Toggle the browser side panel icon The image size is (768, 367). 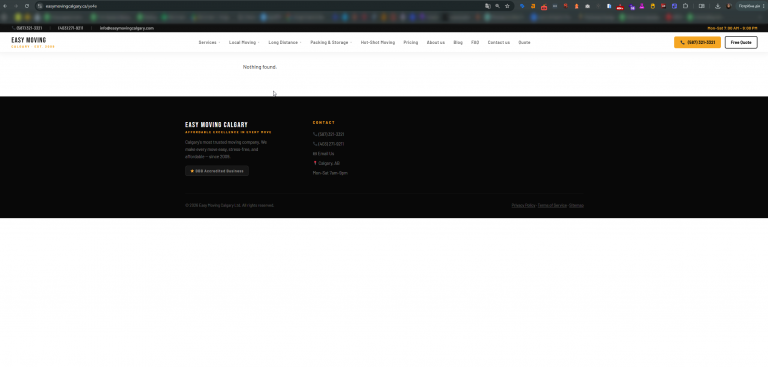pos(701,6)
